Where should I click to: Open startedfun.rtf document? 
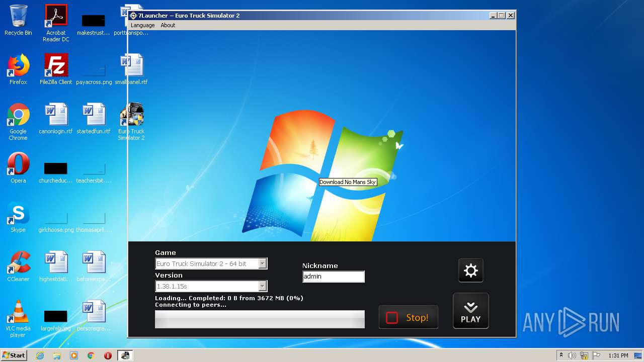[x=94, y=119]
